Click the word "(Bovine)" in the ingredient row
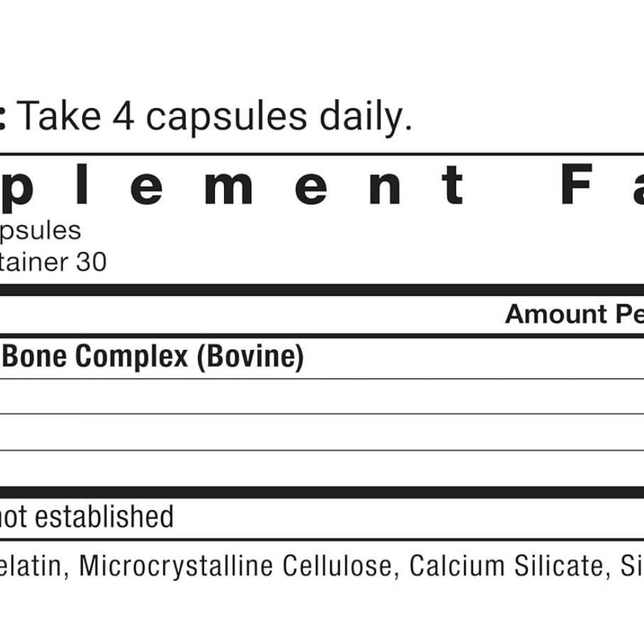The image size is (644, 644). click(250, 357)
